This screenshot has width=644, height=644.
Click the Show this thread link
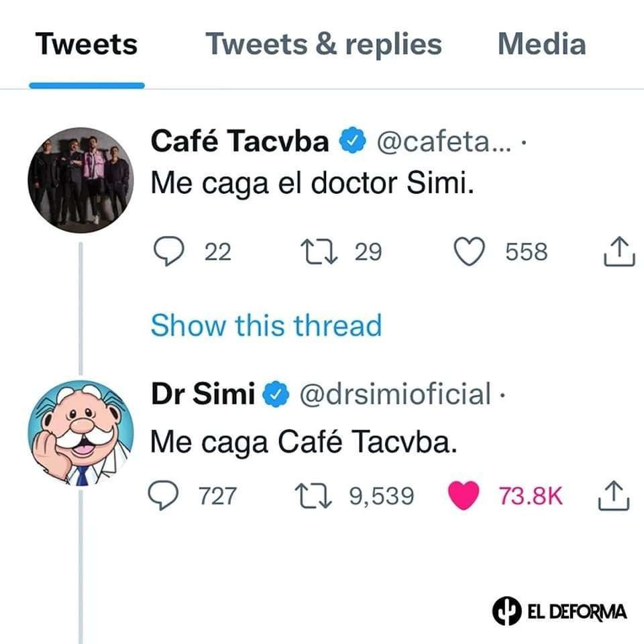(x=266, y=326)
